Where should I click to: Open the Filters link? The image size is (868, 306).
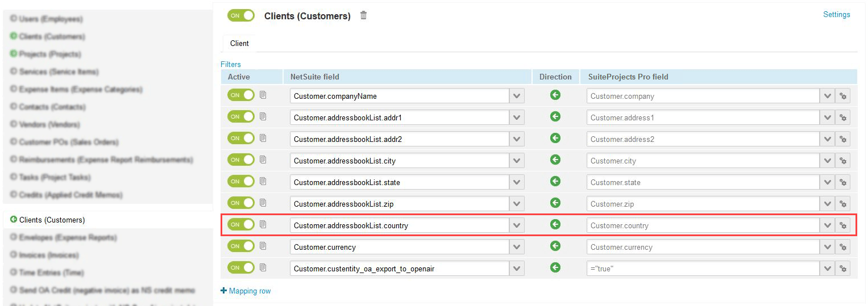point(231,64)
